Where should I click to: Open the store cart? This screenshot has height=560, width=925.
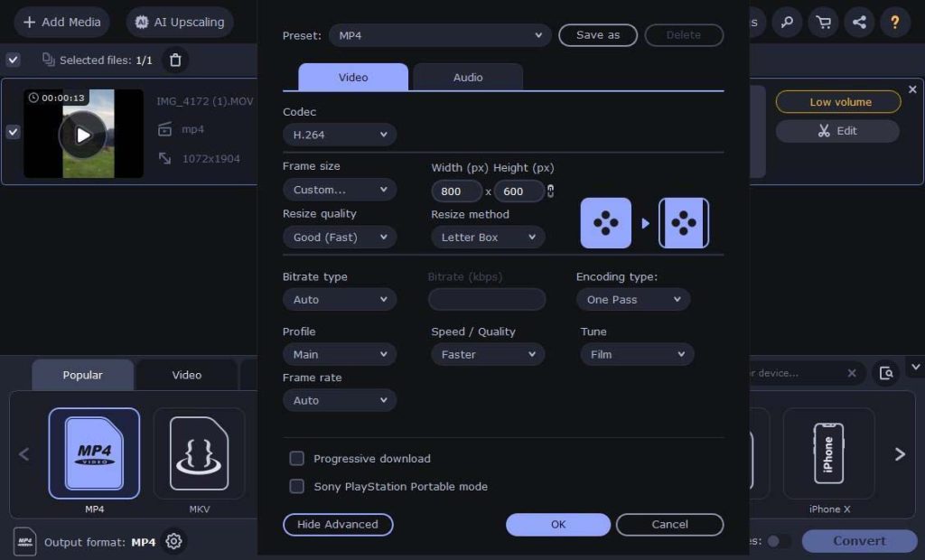pyautogui.click(x=823, y=22)
